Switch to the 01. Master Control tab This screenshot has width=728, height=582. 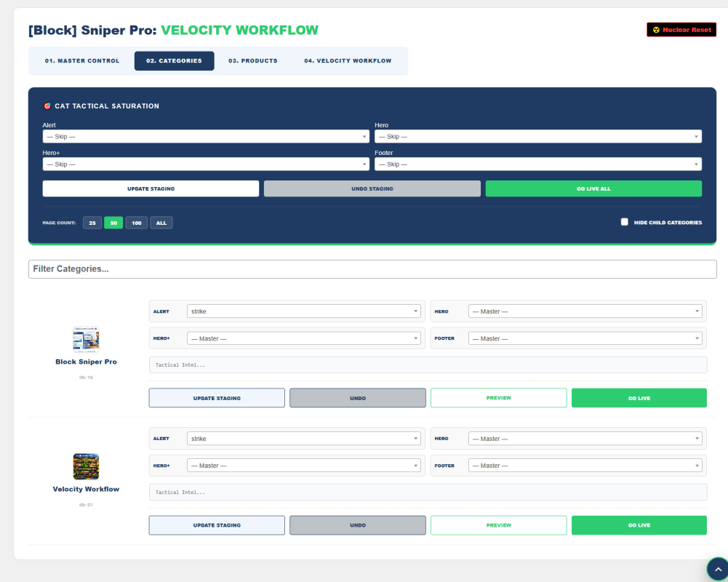[82, 61]
